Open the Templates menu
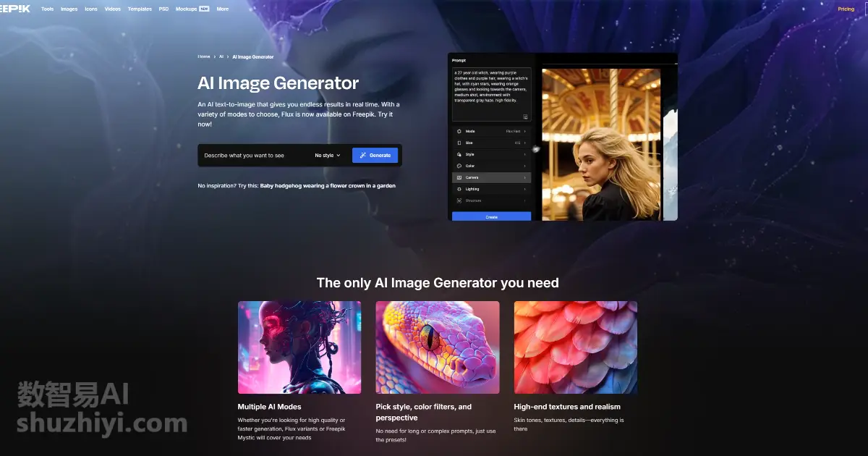 pos(140,9)
